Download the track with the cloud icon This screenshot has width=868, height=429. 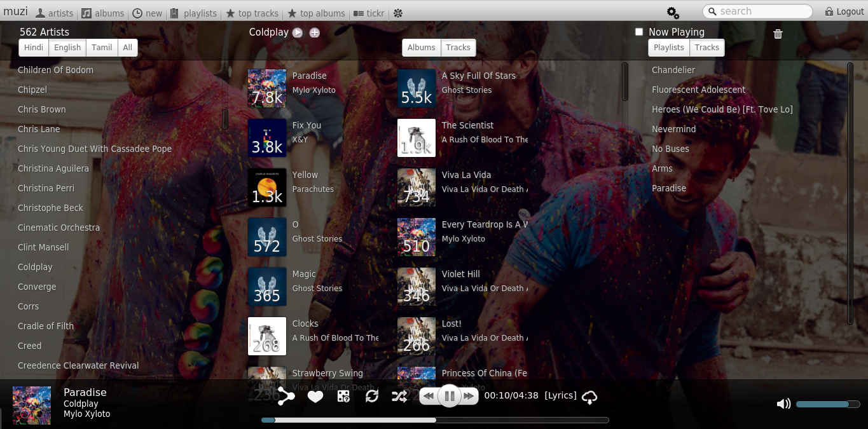click(589, 398)
